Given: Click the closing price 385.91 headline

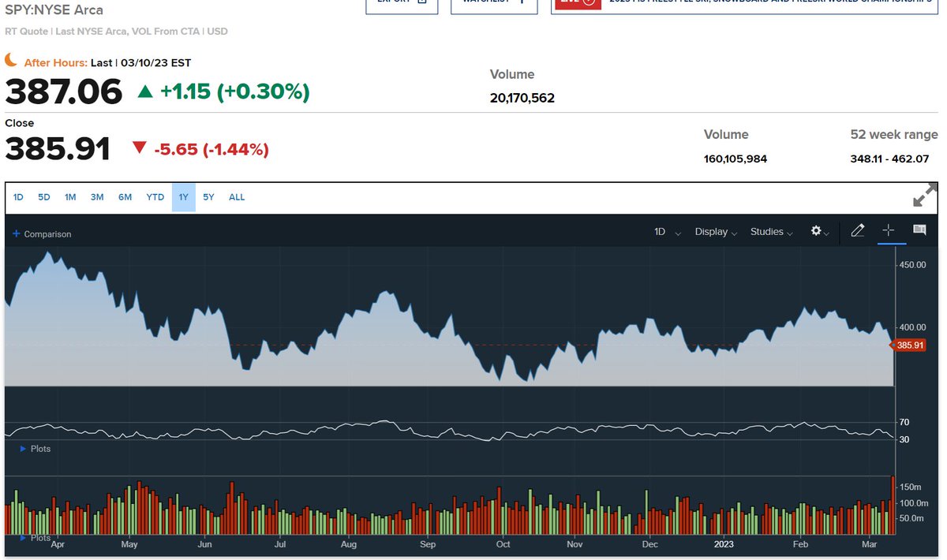Looking at the screenshot, I should [x=58, y=149].
